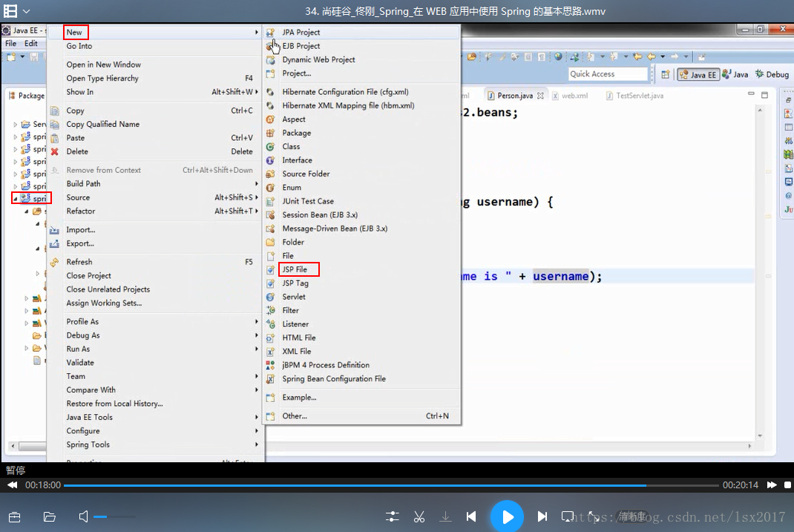
Task: Click the JPA Project icon
Action: pyautogui.click(x=270, y=33)
